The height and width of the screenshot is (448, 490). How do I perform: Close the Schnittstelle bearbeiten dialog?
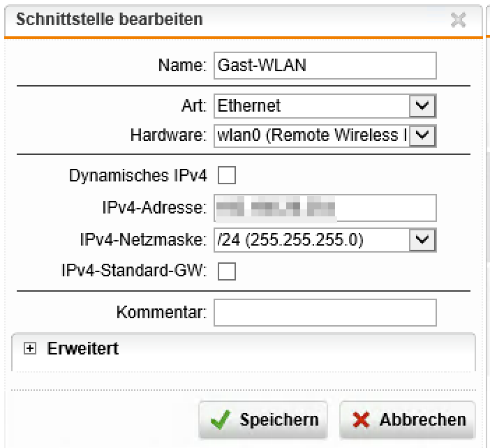pyautogui.click(x=458, y=20)
